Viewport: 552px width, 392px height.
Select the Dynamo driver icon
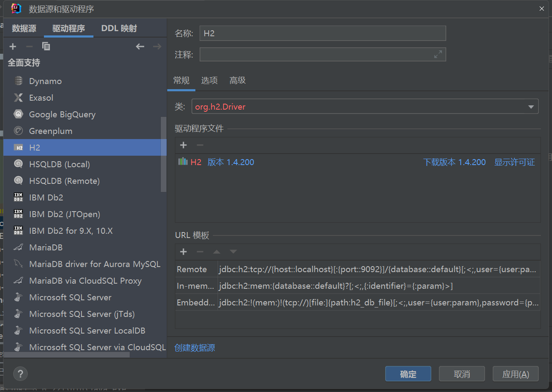click(x=18, y=81)
